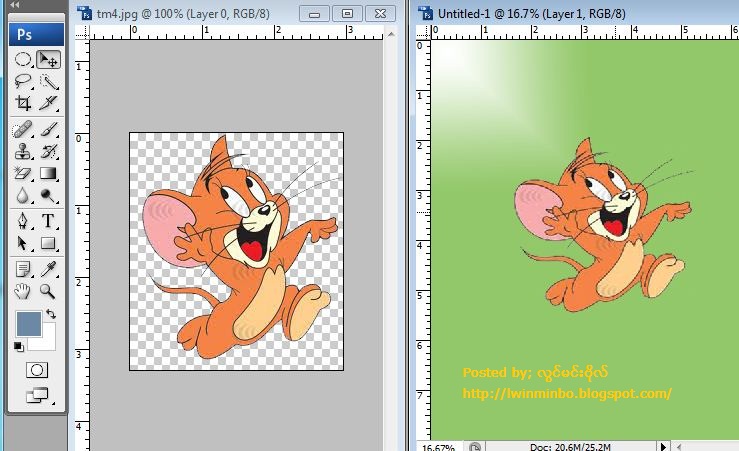Click the Doc: 20.6M/25.2M status text

pos(570,446)
